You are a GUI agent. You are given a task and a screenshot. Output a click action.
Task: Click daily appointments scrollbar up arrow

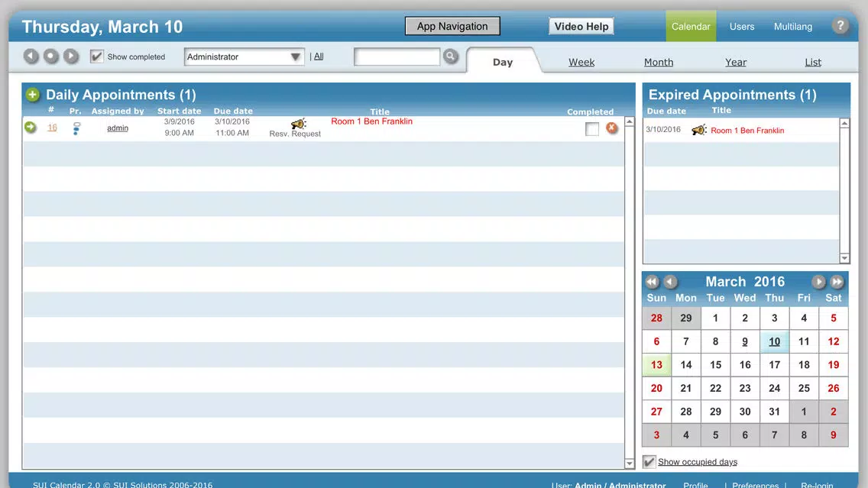tap(630, 121)
